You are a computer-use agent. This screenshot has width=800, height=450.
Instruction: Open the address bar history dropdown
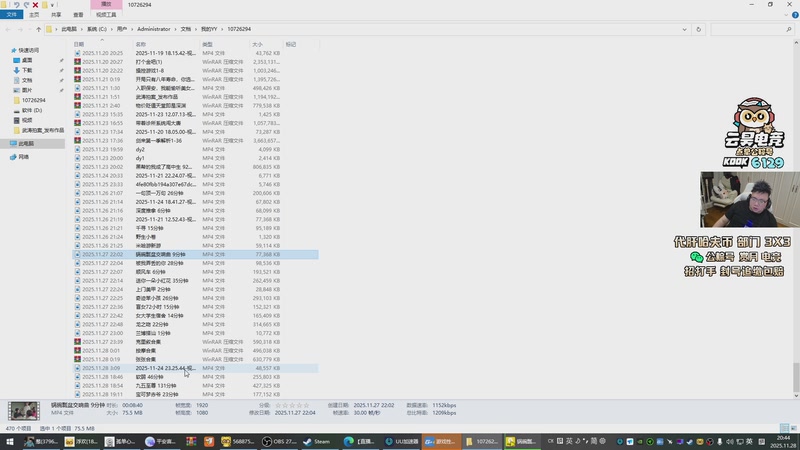(x=684, y=30)
